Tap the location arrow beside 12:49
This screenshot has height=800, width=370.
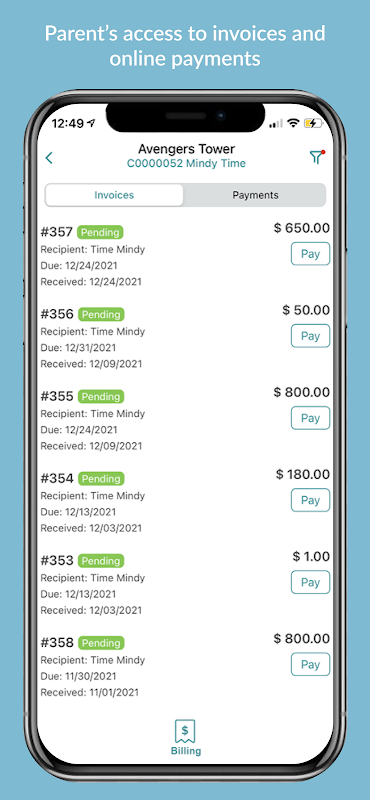(x=92, y=123)
